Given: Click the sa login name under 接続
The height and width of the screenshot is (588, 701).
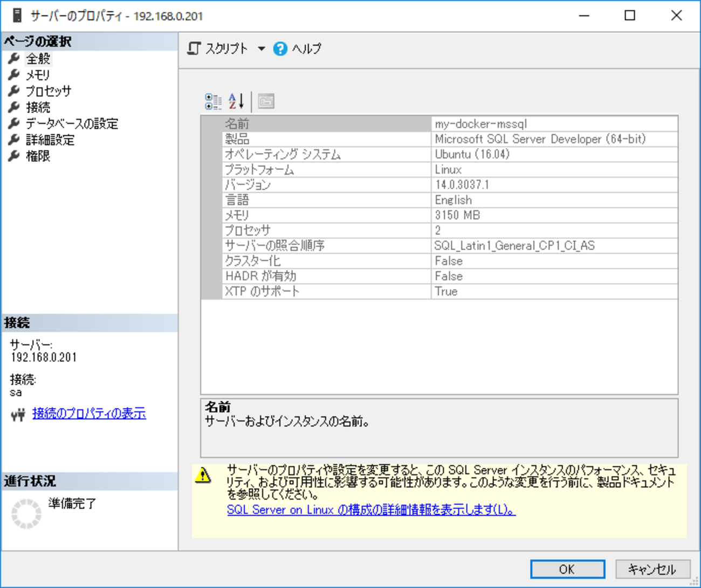Looking at the screenshot, I should (16, 392).
